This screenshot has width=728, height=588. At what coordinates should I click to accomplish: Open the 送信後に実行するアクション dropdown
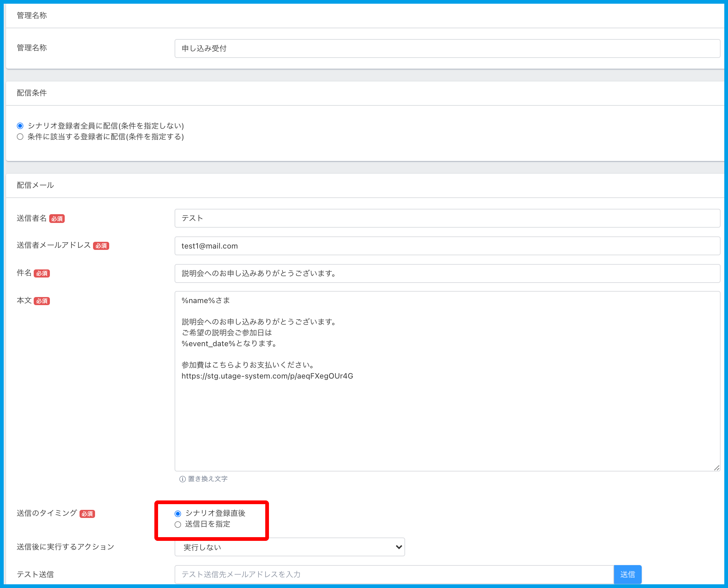click(290, 547)
